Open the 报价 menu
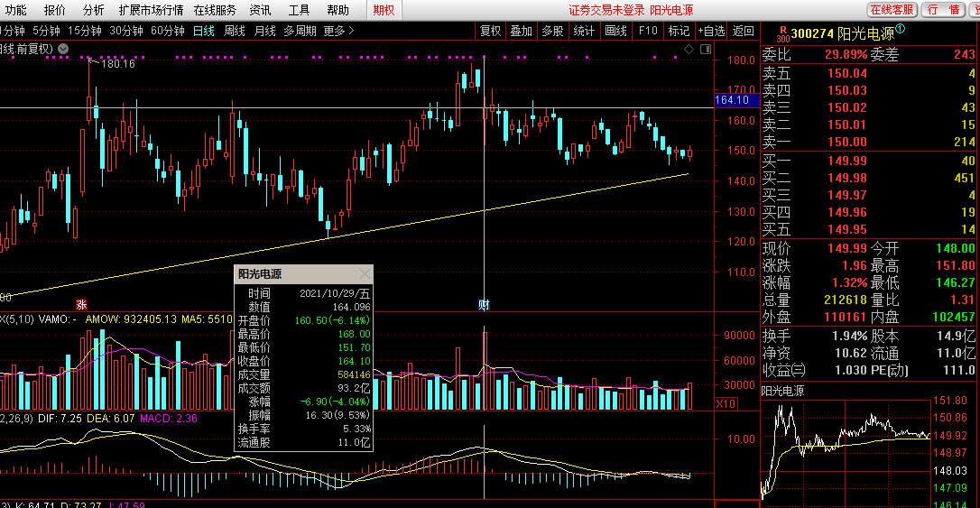980x508 pixels. [54, 10]
